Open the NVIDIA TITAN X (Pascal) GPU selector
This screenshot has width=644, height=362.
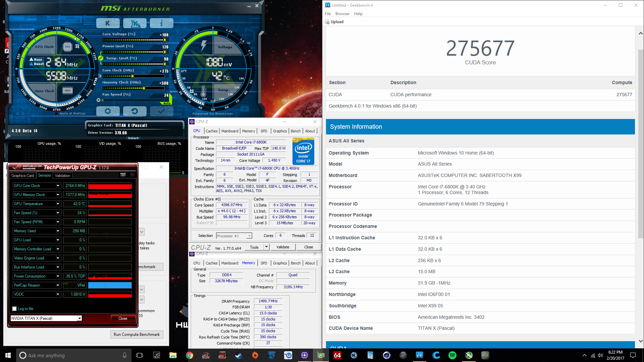(46, 318)
